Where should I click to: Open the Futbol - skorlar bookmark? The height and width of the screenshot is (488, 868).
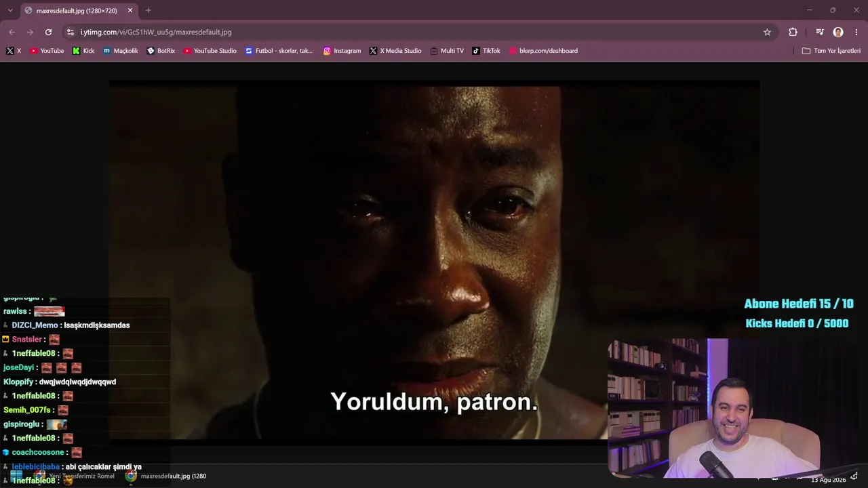(279, 51)
